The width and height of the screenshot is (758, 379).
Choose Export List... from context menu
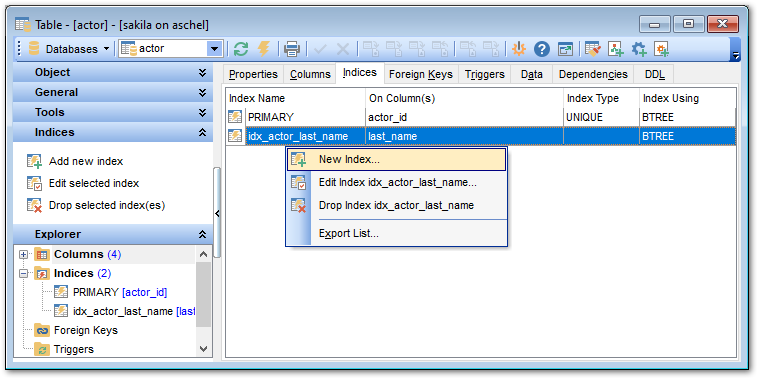tap(396, 233)
